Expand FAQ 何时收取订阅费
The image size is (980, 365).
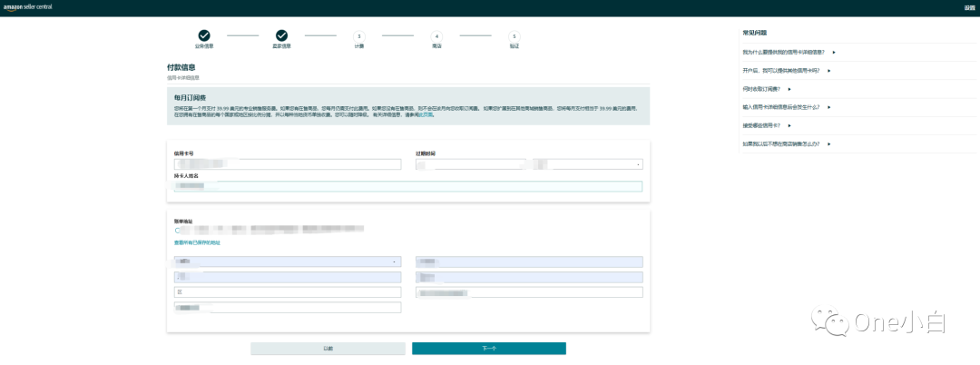[x=768, y=89]
